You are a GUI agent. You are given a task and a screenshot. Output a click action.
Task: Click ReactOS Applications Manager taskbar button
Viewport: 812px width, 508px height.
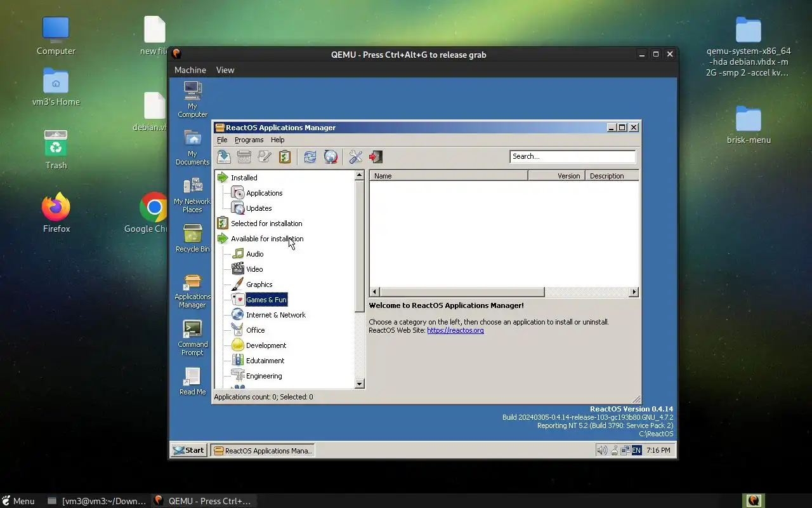(263, 450)
